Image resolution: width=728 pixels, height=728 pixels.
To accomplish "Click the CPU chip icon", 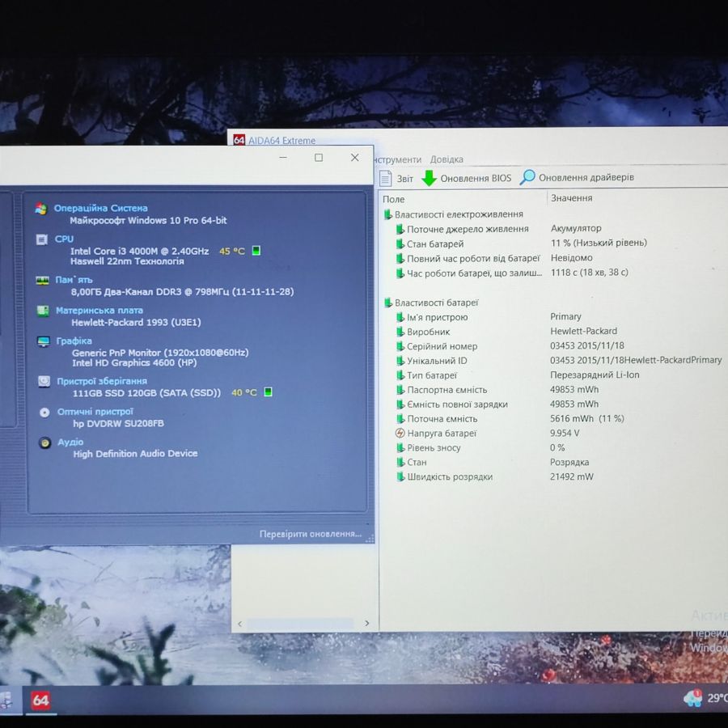I will click(41, 239).
